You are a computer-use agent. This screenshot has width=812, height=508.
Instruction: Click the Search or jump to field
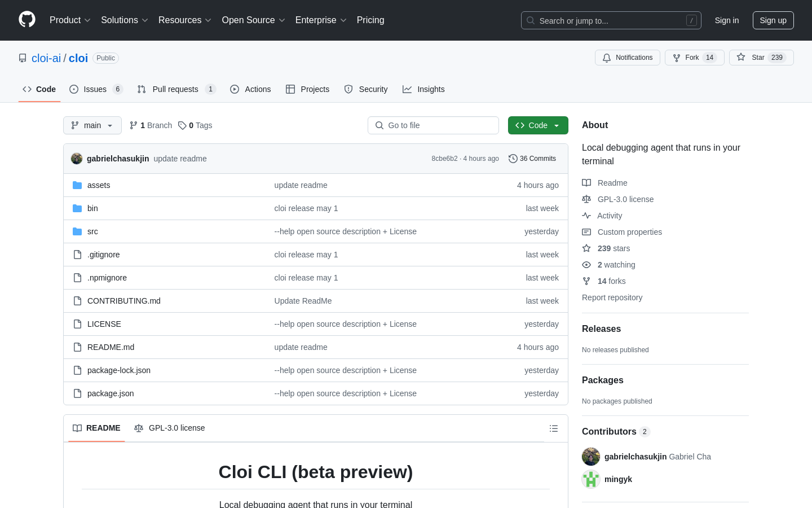611,20
